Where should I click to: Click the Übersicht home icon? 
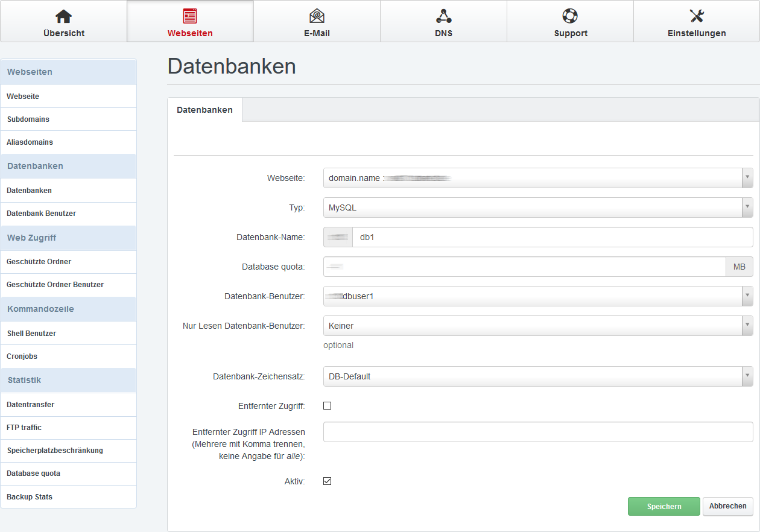coord(63,16)
